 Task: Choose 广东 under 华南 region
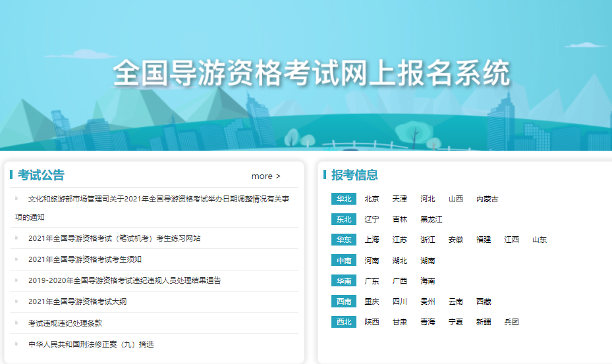pos(372,281)
